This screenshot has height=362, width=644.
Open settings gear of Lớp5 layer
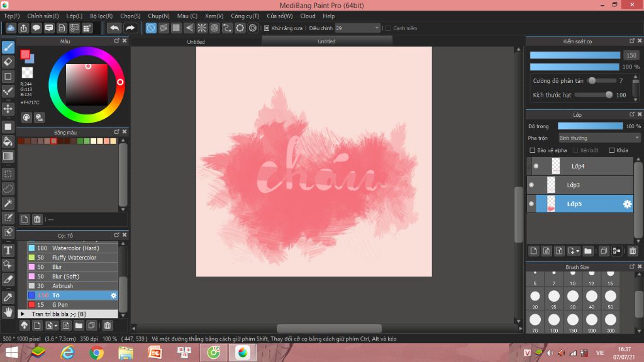point(627,204)
